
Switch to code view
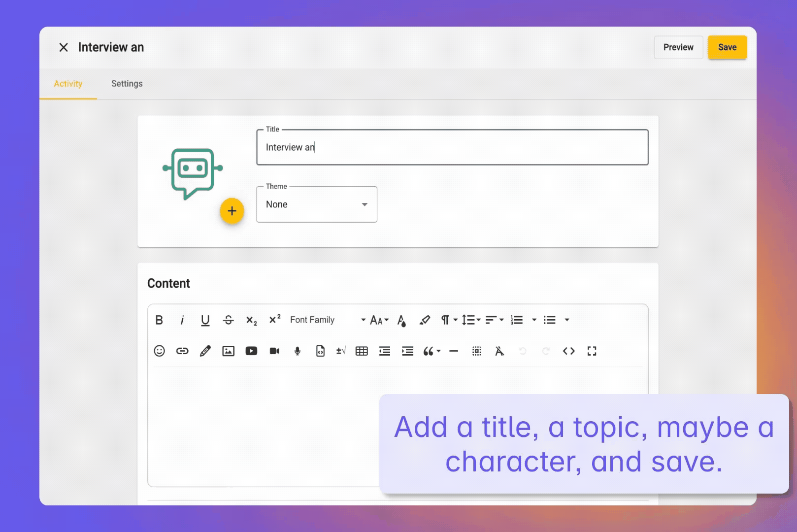pyautogui.click(x=569, y=351)
